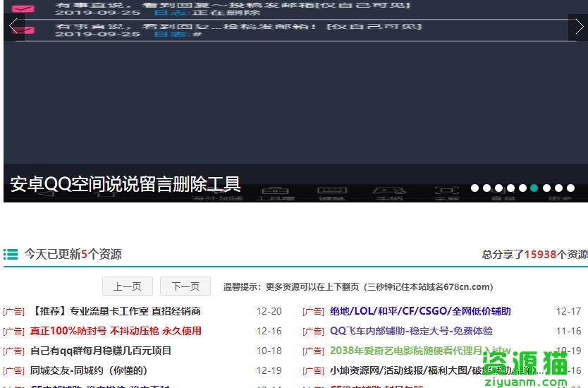Select the third carousel indicator dot
588x388 pixels.
coord(498,188)
